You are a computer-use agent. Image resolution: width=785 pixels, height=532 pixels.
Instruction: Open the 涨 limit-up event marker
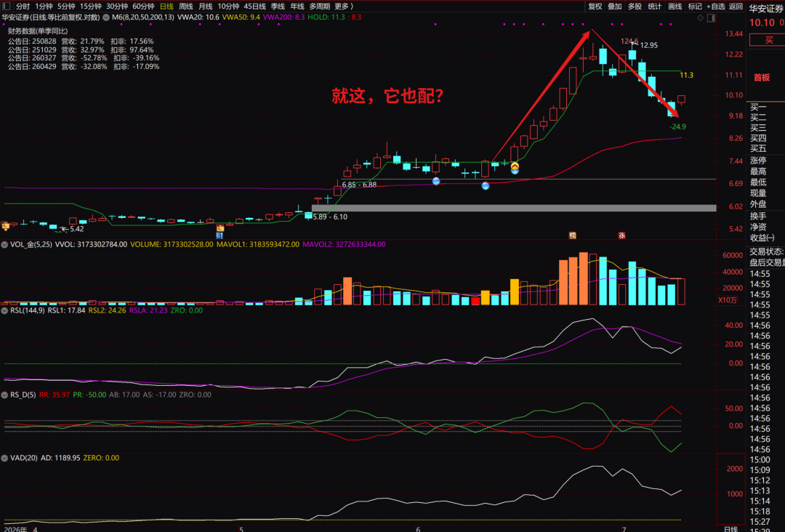(x=621, y=235)
